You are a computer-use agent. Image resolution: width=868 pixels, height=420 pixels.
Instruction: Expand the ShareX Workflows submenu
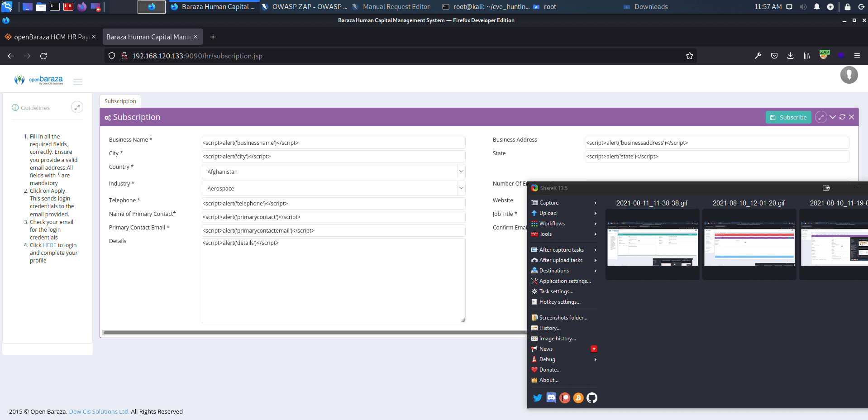(x=564, y=224)
